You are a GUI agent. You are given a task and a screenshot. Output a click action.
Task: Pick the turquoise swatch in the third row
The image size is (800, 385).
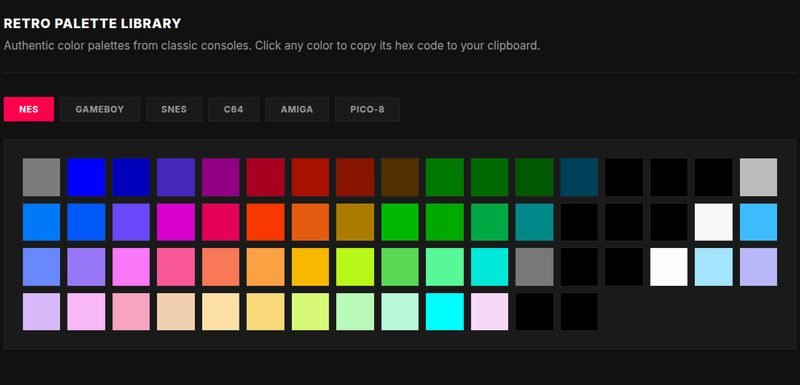(x=490, y=267)
